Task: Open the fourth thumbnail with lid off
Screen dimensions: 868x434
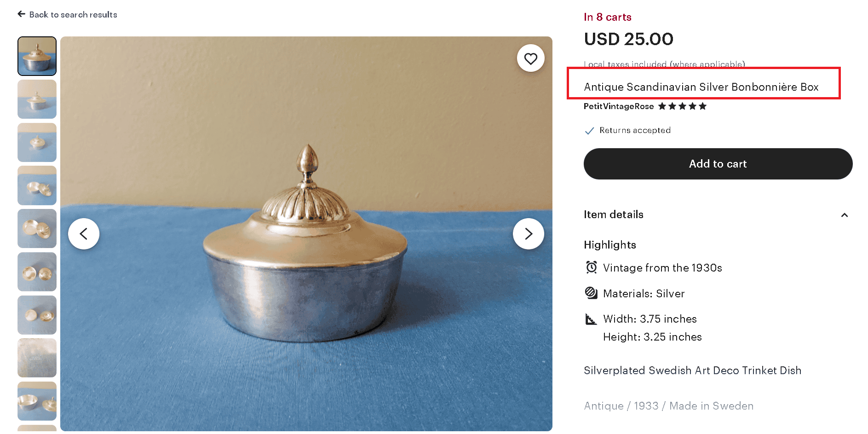Action: click(x=37, y=185)
